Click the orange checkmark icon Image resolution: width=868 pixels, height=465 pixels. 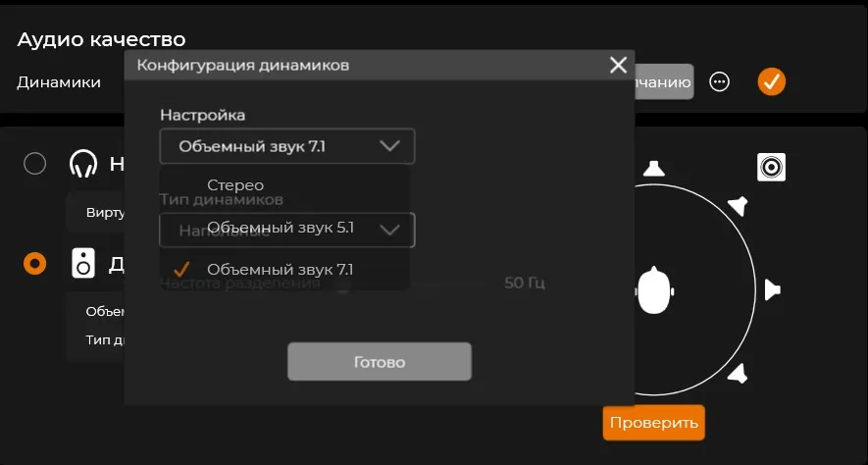771,81
